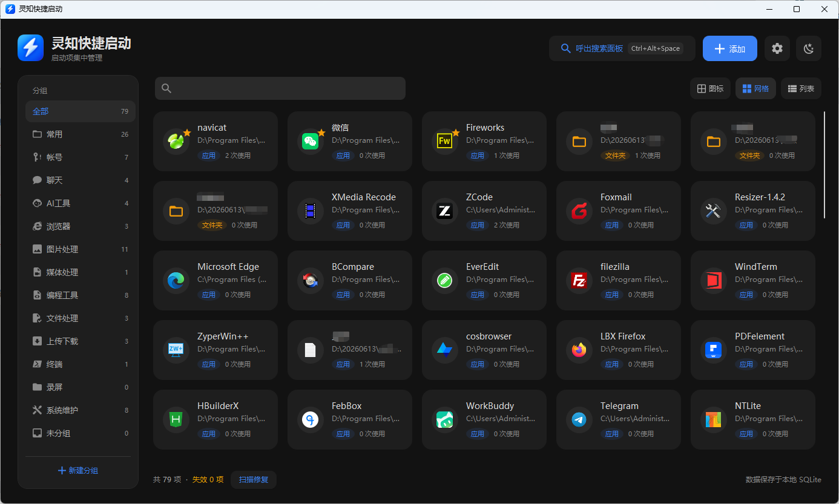Launch the EverEdit green pencil icon
This screenshot has height=504, width=839.
coord(445,281)
